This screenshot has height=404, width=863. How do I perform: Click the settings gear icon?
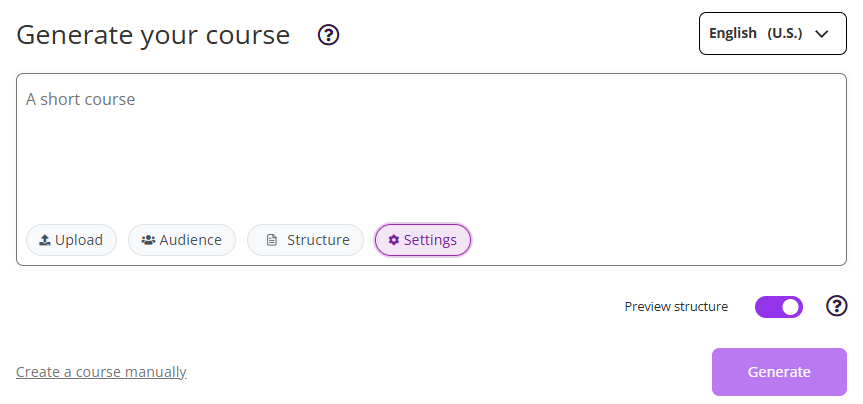(393, 240)
